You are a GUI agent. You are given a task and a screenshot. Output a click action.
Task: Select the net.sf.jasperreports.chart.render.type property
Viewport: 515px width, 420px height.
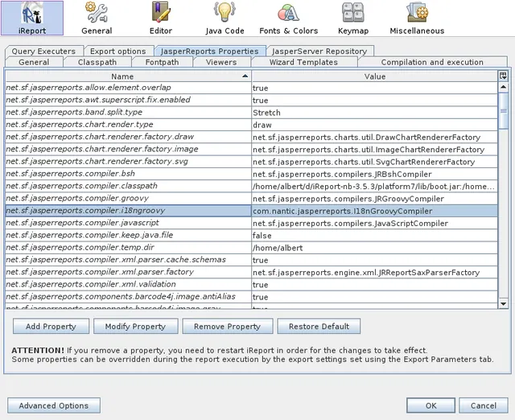(129, 125)
